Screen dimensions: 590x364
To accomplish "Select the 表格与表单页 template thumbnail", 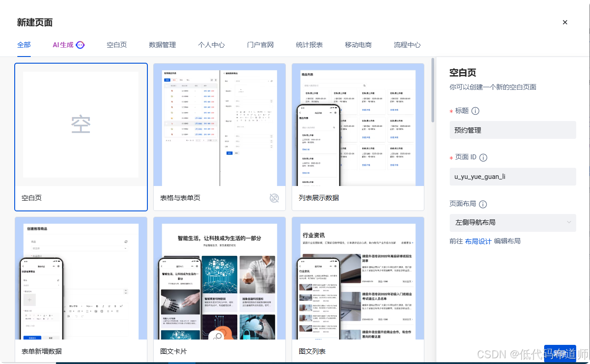I will [x=220, y=125].
